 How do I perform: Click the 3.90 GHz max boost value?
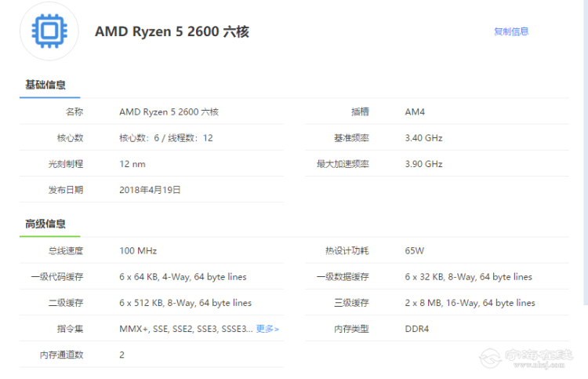point(423,164)
